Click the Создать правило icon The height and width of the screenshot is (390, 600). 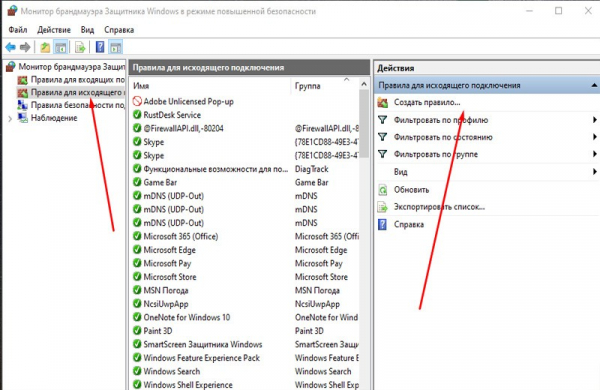tap(382, 102)
